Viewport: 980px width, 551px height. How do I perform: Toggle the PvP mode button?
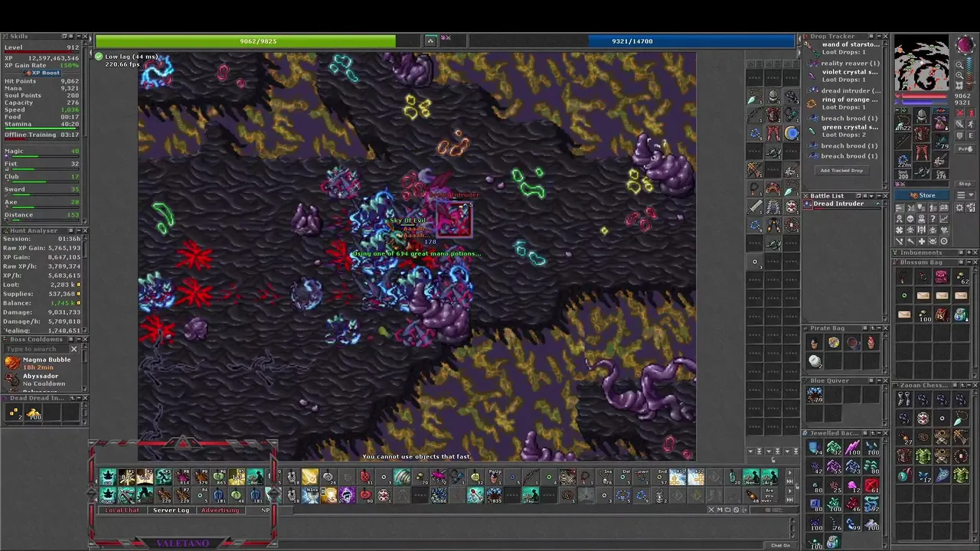965,148
